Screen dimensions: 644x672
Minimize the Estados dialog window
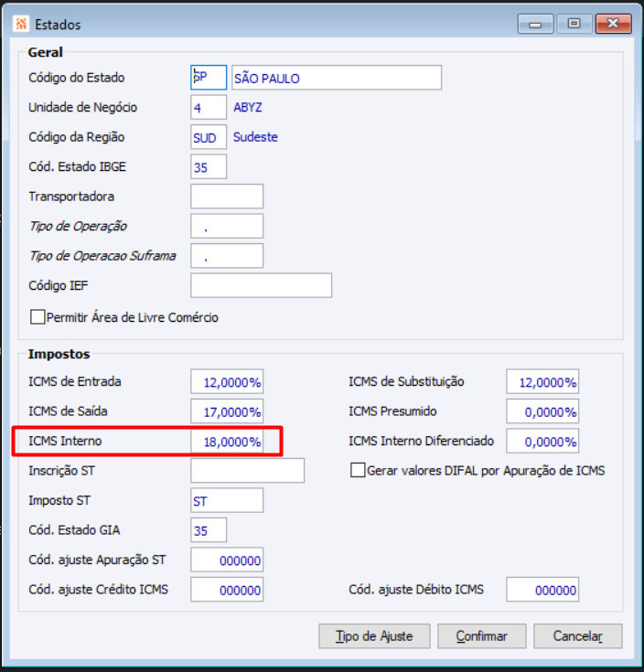click(535, 24)
